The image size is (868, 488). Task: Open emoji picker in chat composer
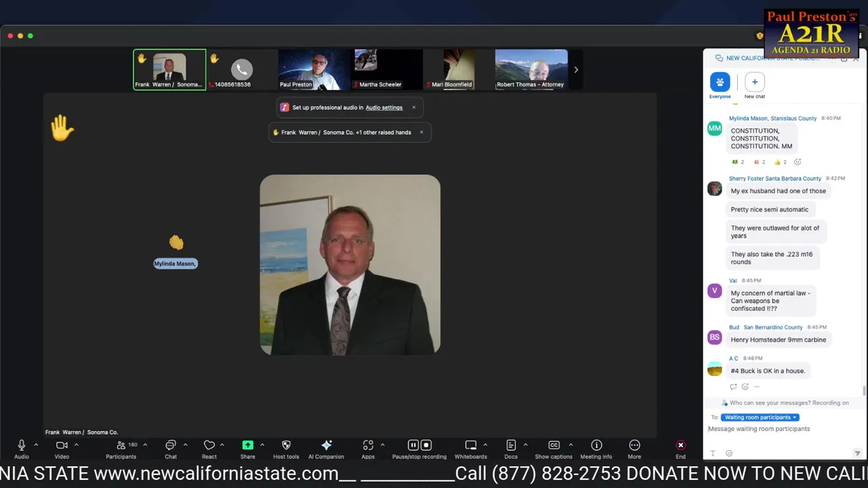pyautogui.click(x=729, y=453)
